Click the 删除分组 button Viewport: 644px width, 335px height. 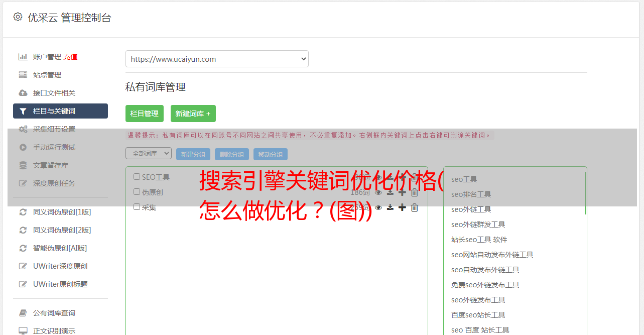[x=232, y=154]
